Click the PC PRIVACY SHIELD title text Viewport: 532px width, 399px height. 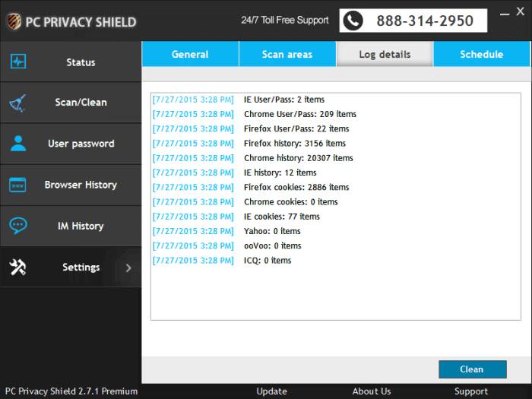[x=81, y=22]
